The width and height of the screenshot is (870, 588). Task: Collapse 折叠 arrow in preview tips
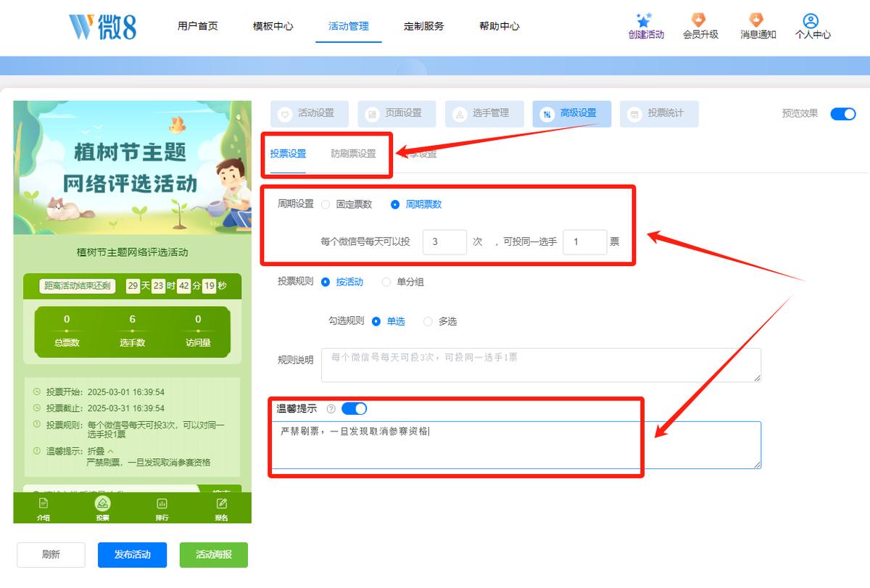110,451
